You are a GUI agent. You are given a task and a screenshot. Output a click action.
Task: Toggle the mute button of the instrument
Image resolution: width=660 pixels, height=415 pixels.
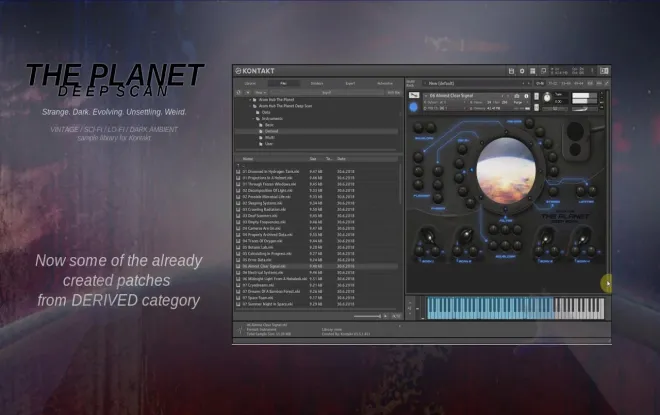[x=537, y=107]
